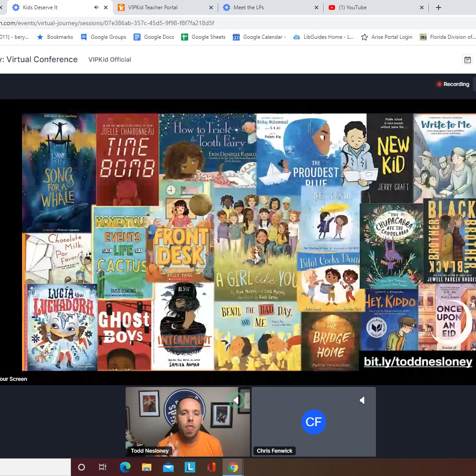Click the Google Groups bookmark icon
The height and width of the screenshot is (476, 476).
pyautogui.click(x=83, y=37)
